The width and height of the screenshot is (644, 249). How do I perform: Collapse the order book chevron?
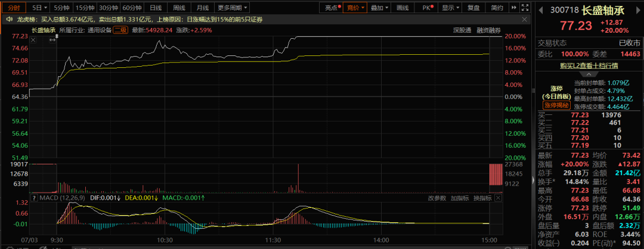pos(589,74)
